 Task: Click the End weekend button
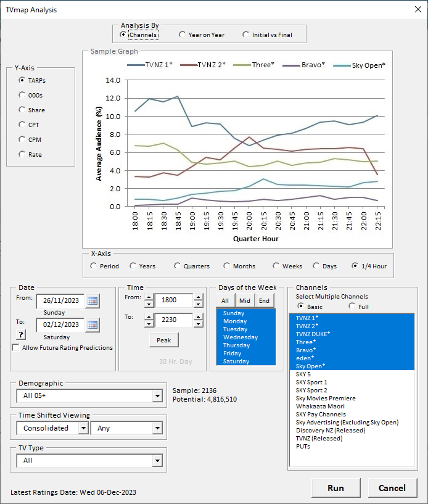pyautogui.click(x=265, y=301)
